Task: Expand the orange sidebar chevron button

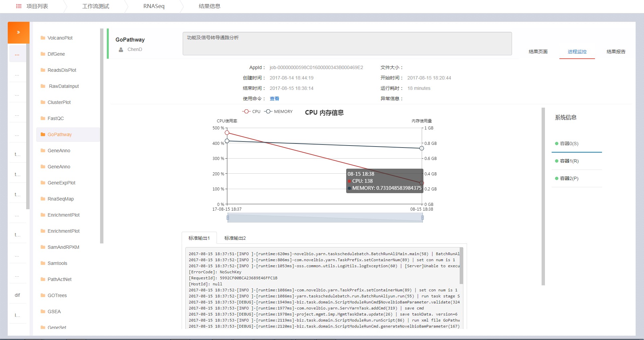Action: point(18,33)
